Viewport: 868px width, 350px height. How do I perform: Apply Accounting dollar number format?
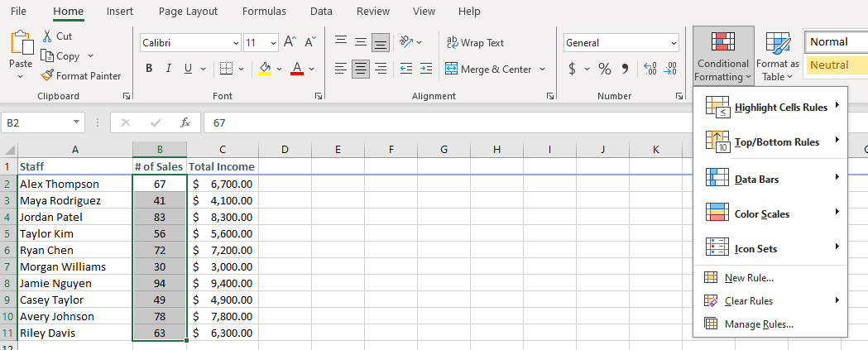click(573, 70)
